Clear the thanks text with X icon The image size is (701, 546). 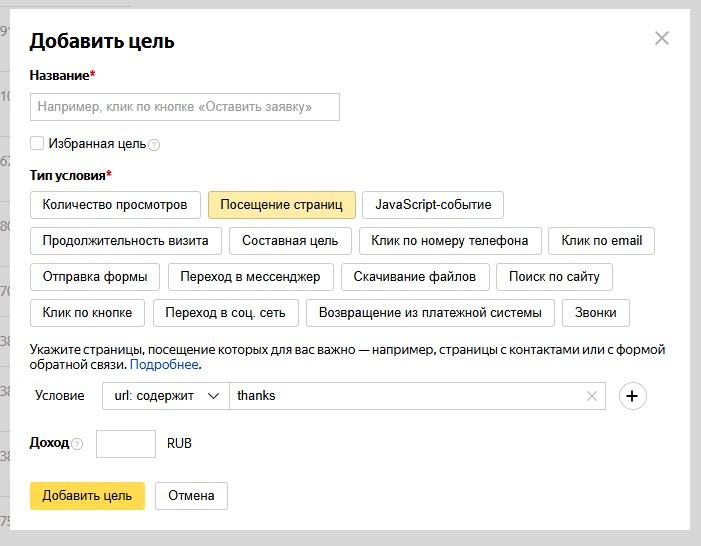(x=592, y=396)
